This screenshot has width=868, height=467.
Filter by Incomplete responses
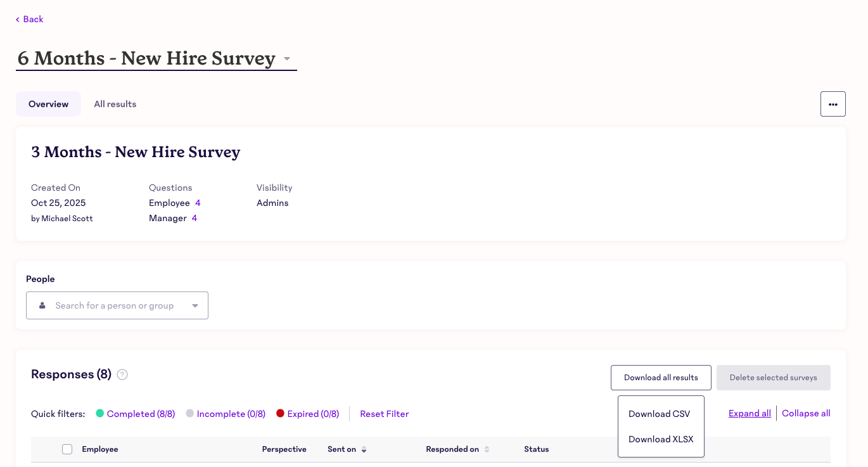pos(231,414)
